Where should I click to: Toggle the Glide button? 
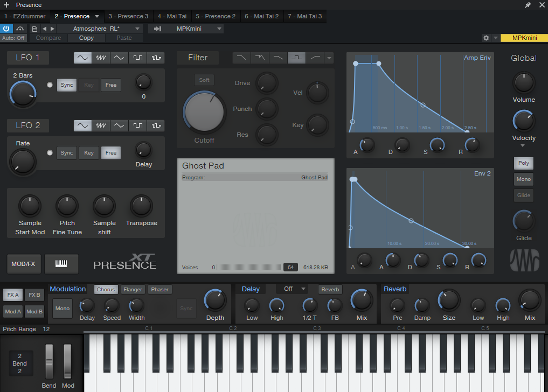point(524,195)
